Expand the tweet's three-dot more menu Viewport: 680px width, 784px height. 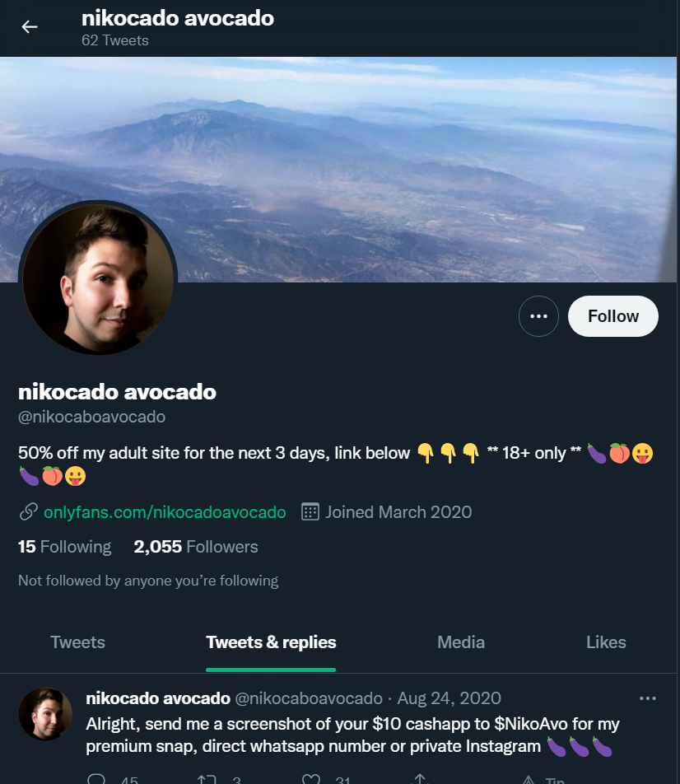click(x=648, y=698)
